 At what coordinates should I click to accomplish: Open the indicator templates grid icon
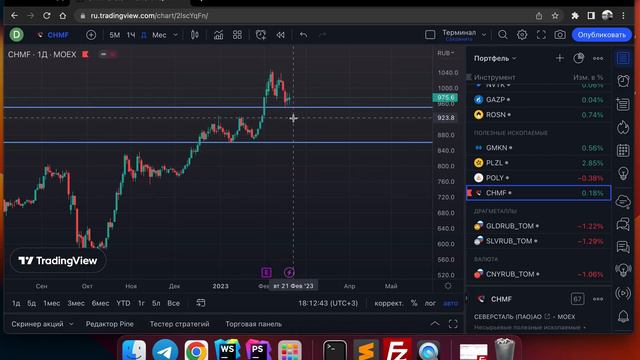[x=237, y=35]
